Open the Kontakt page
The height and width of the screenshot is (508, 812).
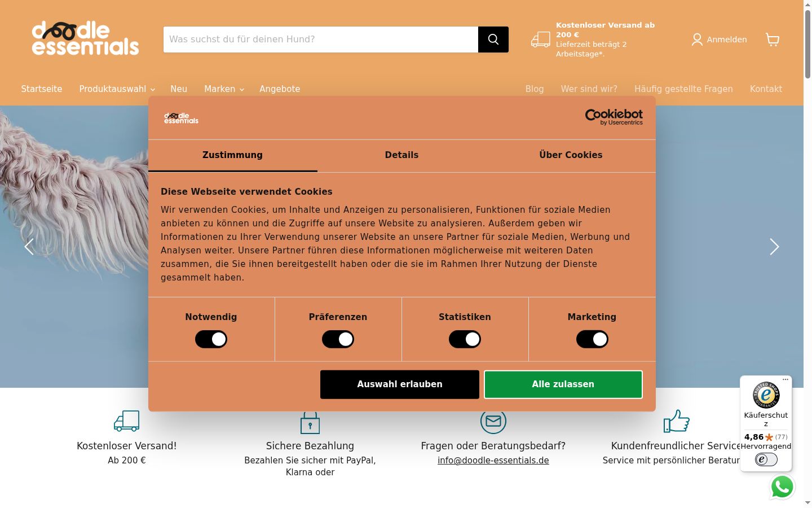[x=766, y=89]
